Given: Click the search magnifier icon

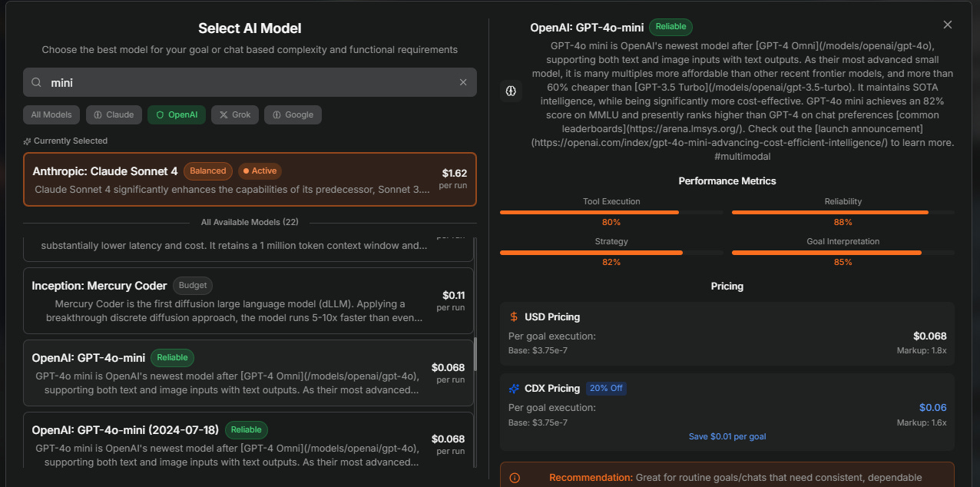Looking at the screenshot, I should click(36, 82).
